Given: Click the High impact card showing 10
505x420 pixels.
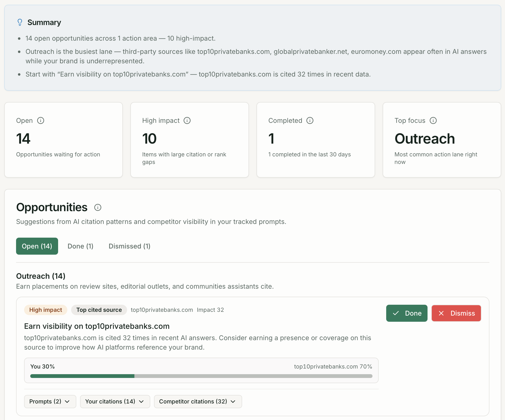Looking at the screenshot, I should tap(189, 140).
